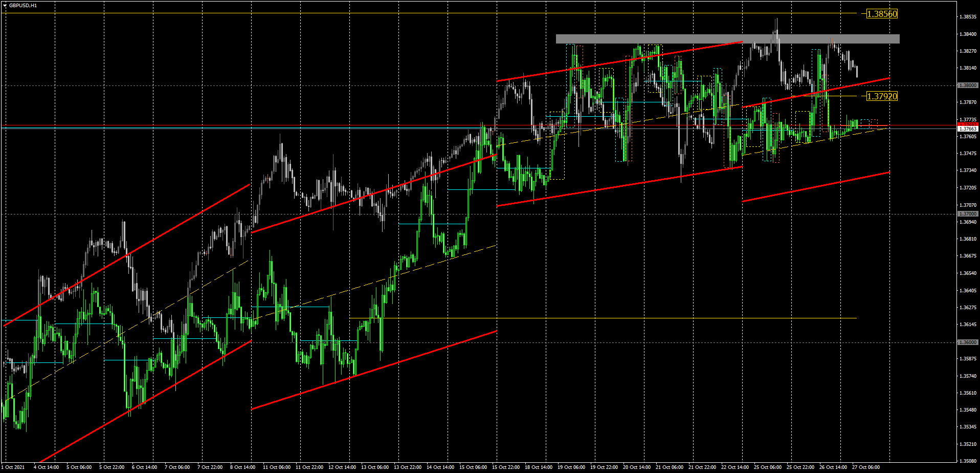
Task: Select the yellow 1.38560 price label
Action: 882,14
